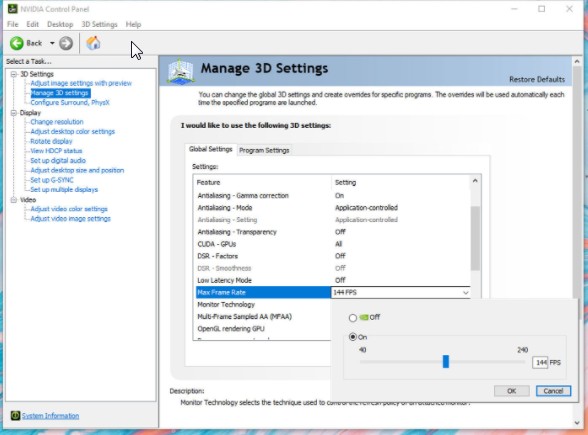
Task: Select the Off radio button
Action: 352,318
